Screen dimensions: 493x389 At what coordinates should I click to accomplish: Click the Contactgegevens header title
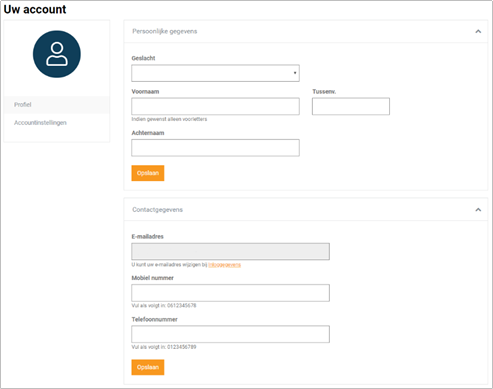(x=157, y=210)
